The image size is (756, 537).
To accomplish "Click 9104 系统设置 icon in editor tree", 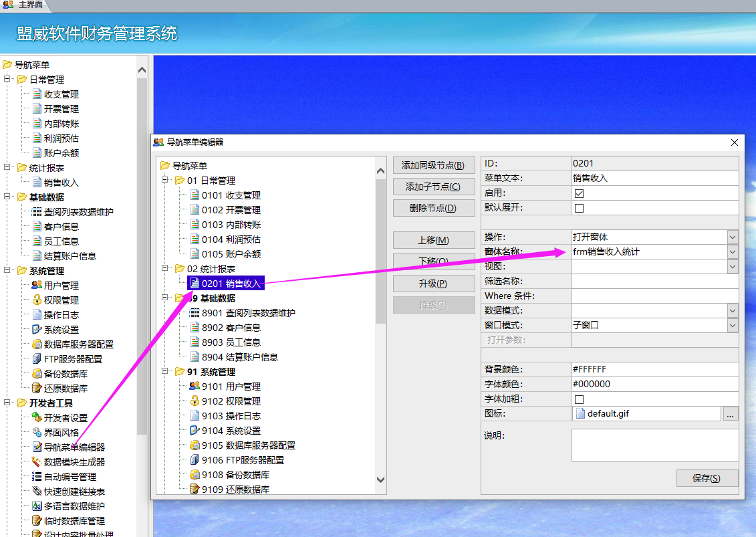I will coord(195,431).
